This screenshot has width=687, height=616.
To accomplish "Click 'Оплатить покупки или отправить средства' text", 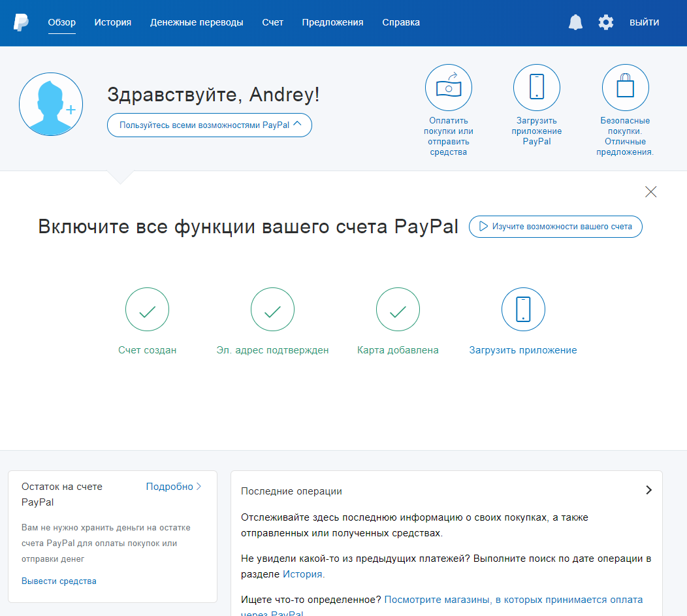I will 448,137.
